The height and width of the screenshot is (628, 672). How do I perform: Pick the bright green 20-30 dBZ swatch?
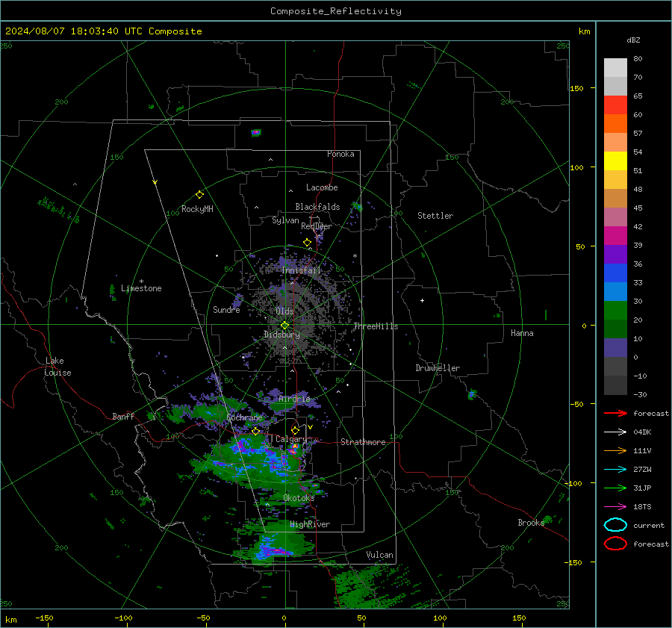point(615,310)
